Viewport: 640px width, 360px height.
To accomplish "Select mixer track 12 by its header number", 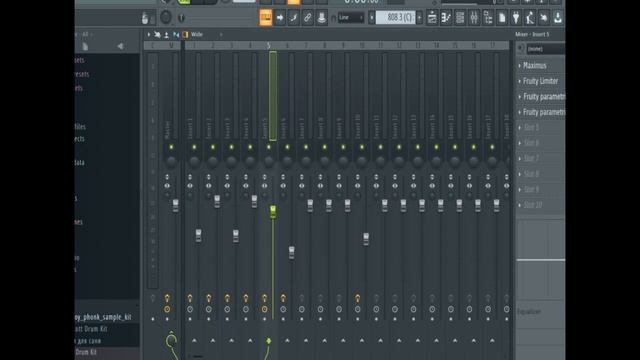I will click(x=399, y=46).
